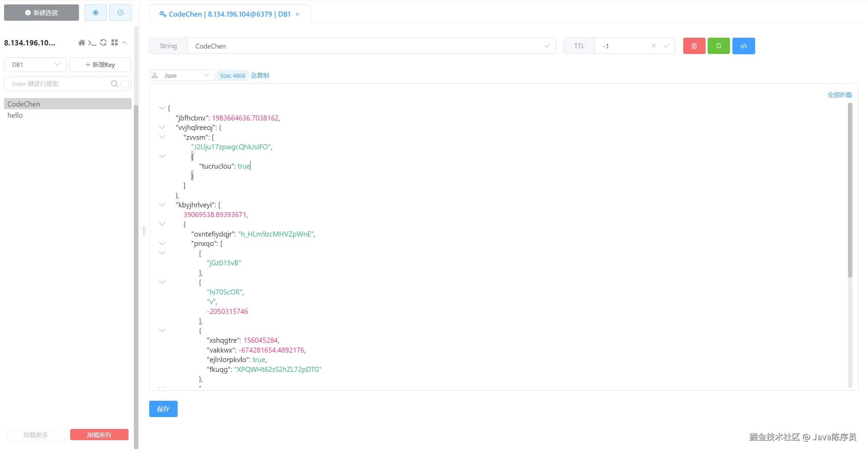This screenshot has width=868, height=453.
Task: Click the home icon for connection
Action: [x=81, y=42]
